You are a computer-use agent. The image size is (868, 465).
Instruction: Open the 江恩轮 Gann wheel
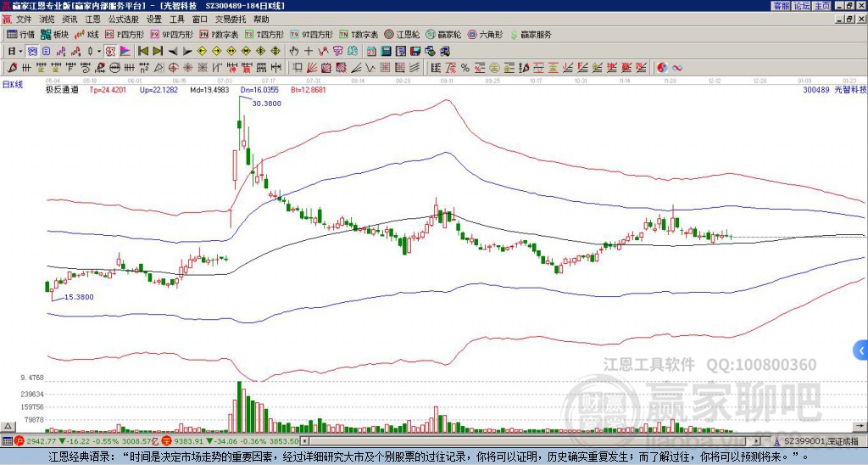click(x=401, y=34)
